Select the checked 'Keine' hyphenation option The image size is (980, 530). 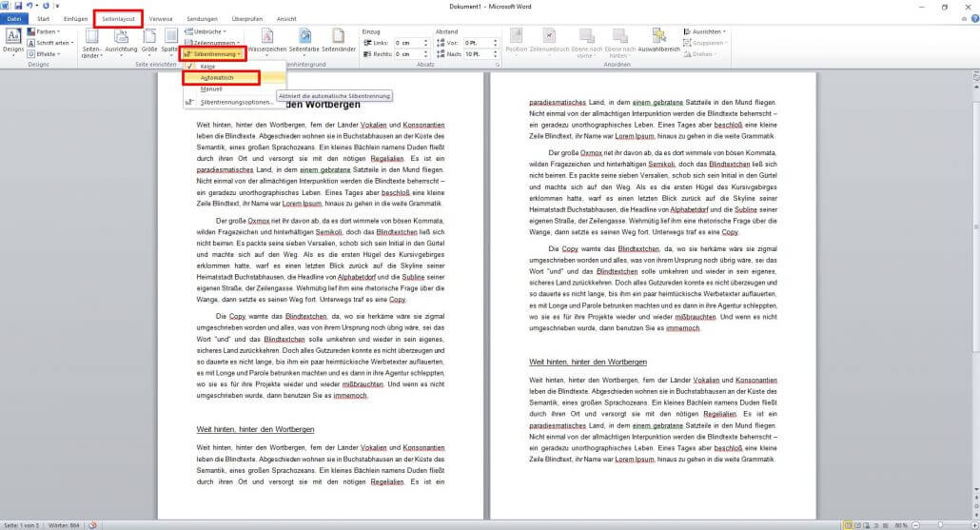click(x=207, y=67)
